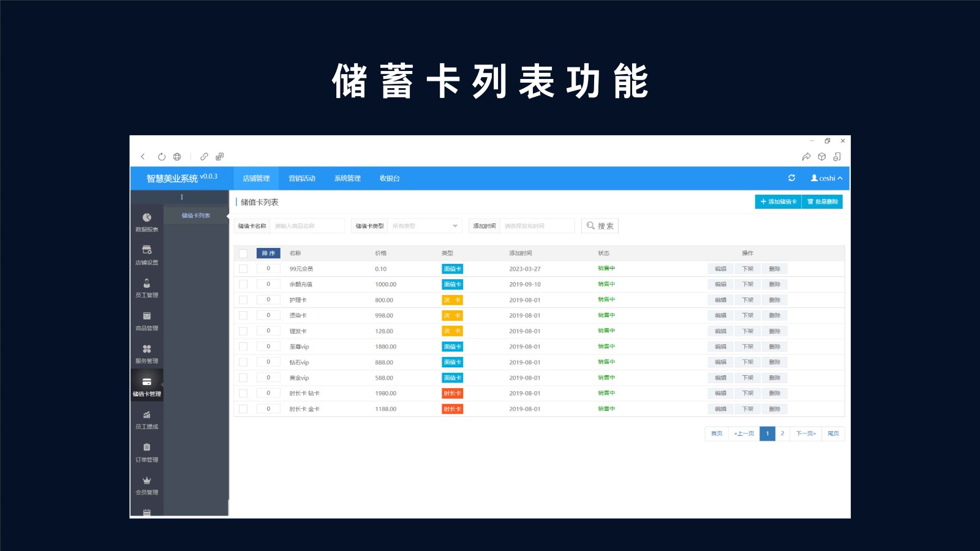980x551 pixels.
Task: Open 员工提成 in the sidebar
Action: pos(147,420)
